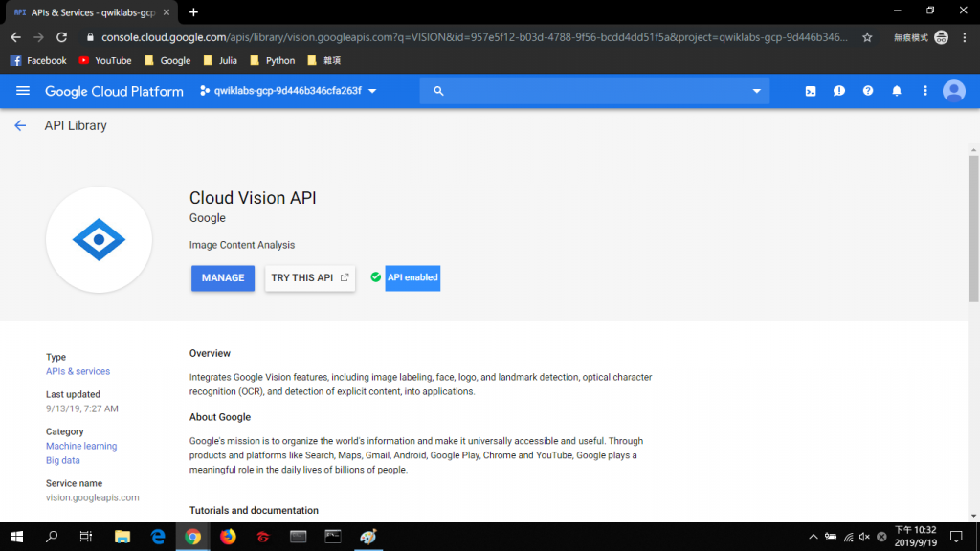Open Chrome's three-dot menu
980x551 pixels.
click(965, 37)
